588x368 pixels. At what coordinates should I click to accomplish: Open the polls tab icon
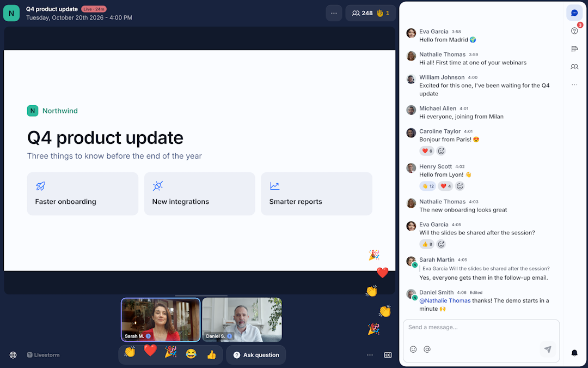pyautogui.click(x=574, y=49)
